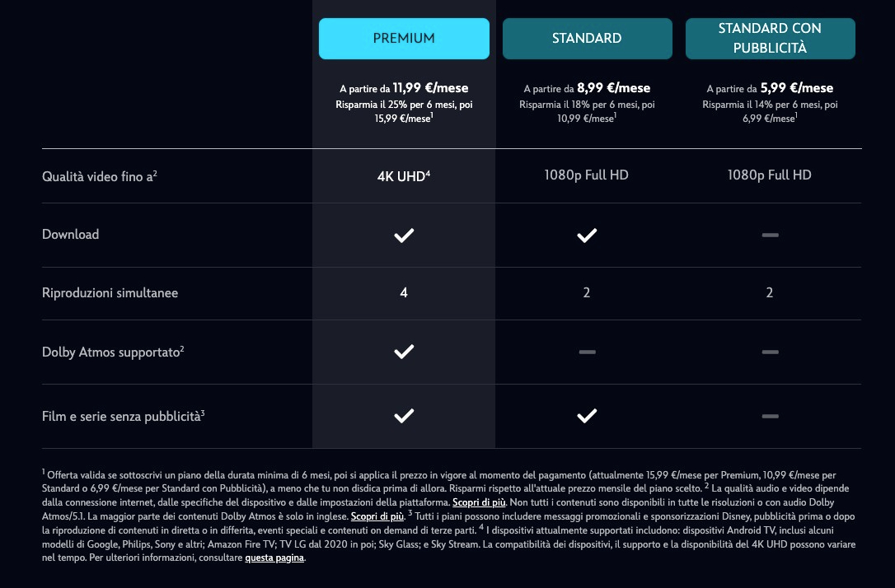
Task: Click ad-plan Dolby Atmos dash icon
Action: 770,352
